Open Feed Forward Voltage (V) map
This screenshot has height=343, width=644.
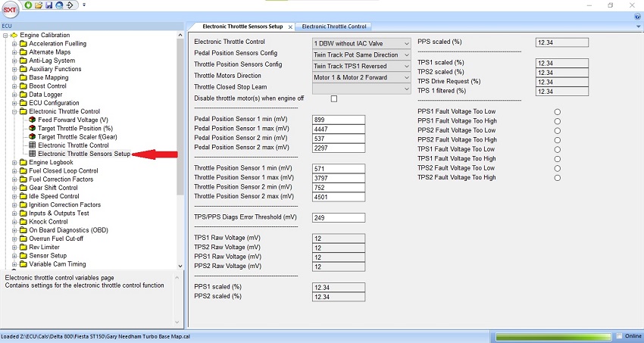point(73,120)
